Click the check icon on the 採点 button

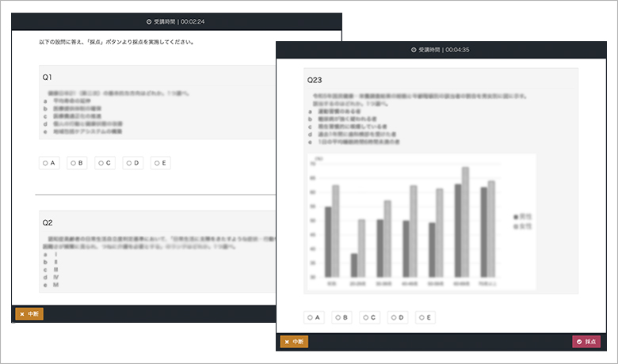[x=579, y=342]
